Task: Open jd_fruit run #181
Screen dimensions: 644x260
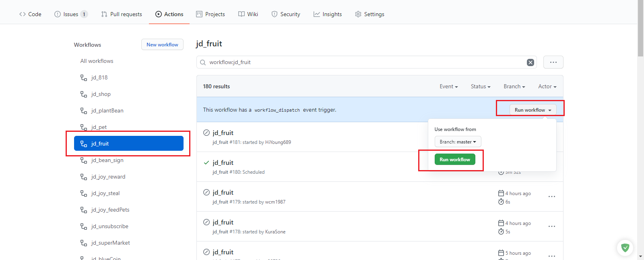Action: coord(223,133)
